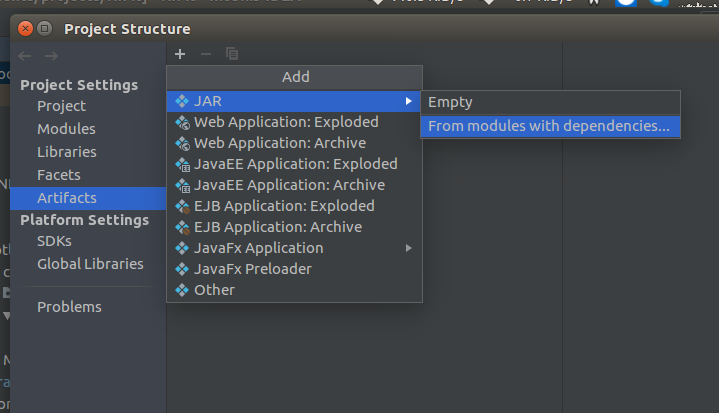Click the JavaEE Application: Archive item icon

tap(182, 185)
